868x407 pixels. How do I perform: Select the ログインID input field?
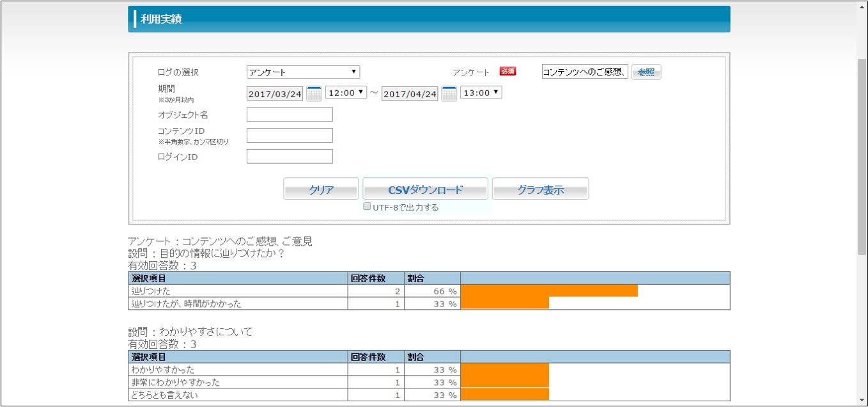click(x=290, y=156)
